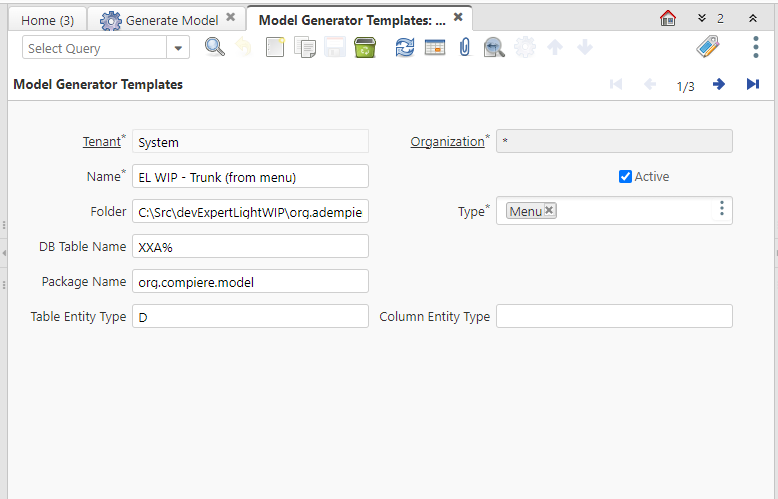Toggle grid view from the toolbar

(x=434, y=47)
